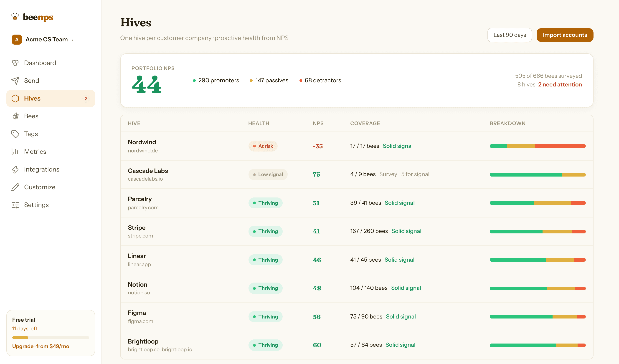Click Stripe's breakdown bar
This screenshot has height=364, width=619.
[x=538, y=231]
